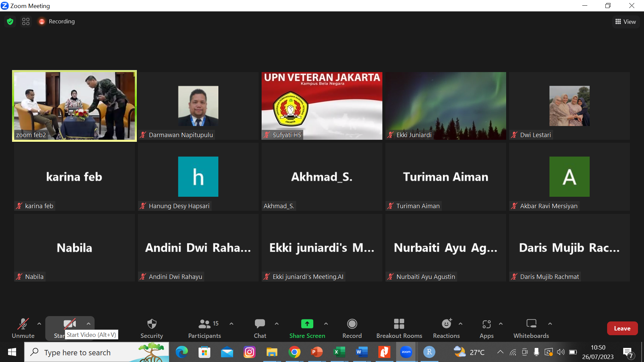Select the Sufyati HS video tile

[322, 106]
